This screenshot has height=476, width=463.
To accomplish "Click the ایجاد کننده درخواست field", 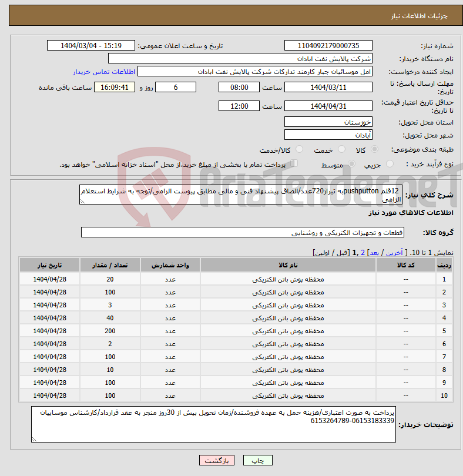I will [255, 72].
